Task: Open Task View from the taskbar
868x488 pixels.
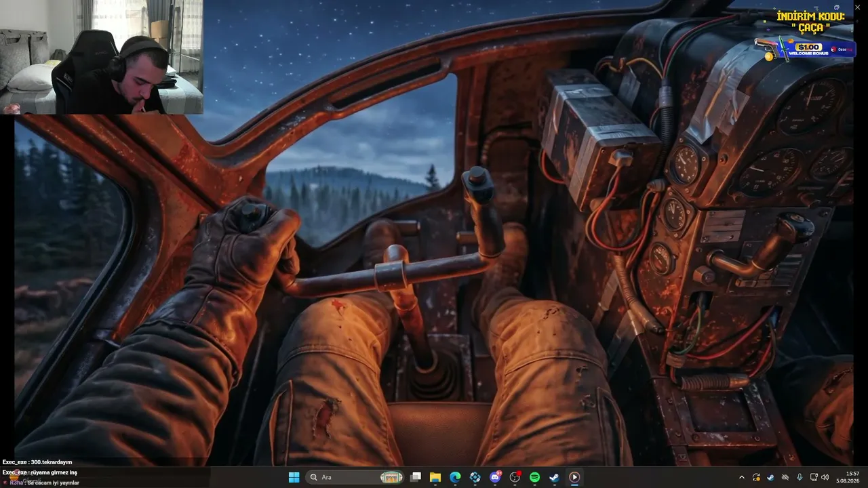Action: 416,477
